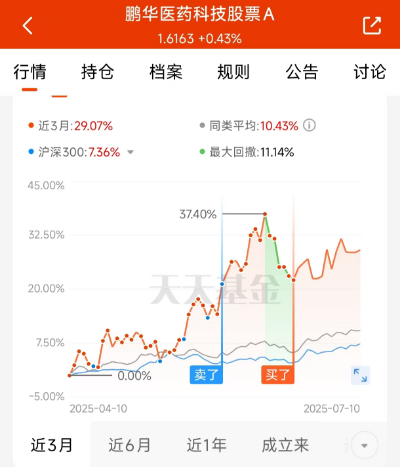Viewport: 402px width, 472px height.
Task: Toggle the orange 近3月 legend dot
Action: [31, 126]
